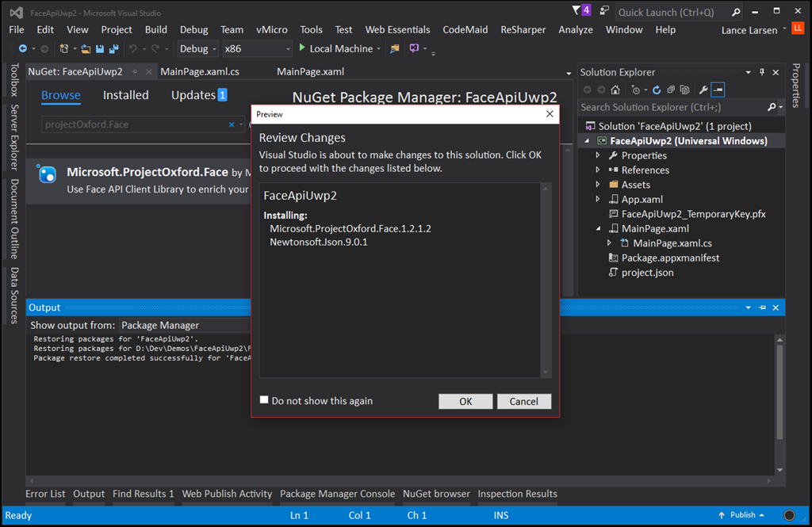
Task: Click the Undo arrow icon
Action: coord(133,48)
